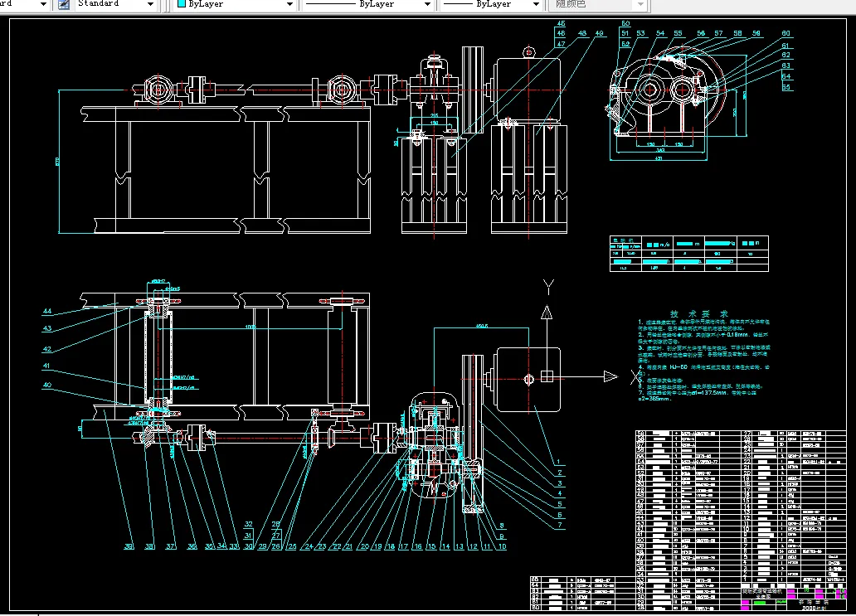Viewport: 856px width, 616px height.
Task: Select the parameter table above the technical notes
Action: pos(690,254)
